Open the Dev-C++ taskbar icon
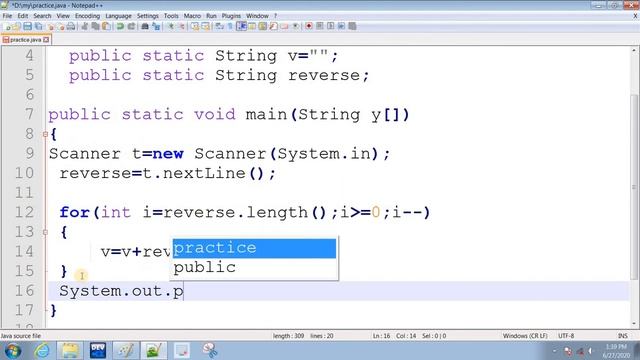The image size is (640, 360). click(98, 351)
